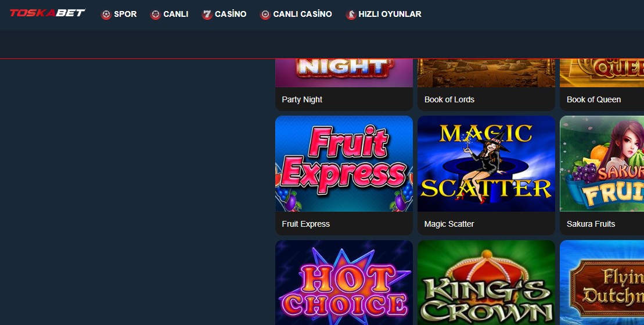Screen dimensions: 644x325
Task: Click the red icon beside Canlı
Action: 155,15
